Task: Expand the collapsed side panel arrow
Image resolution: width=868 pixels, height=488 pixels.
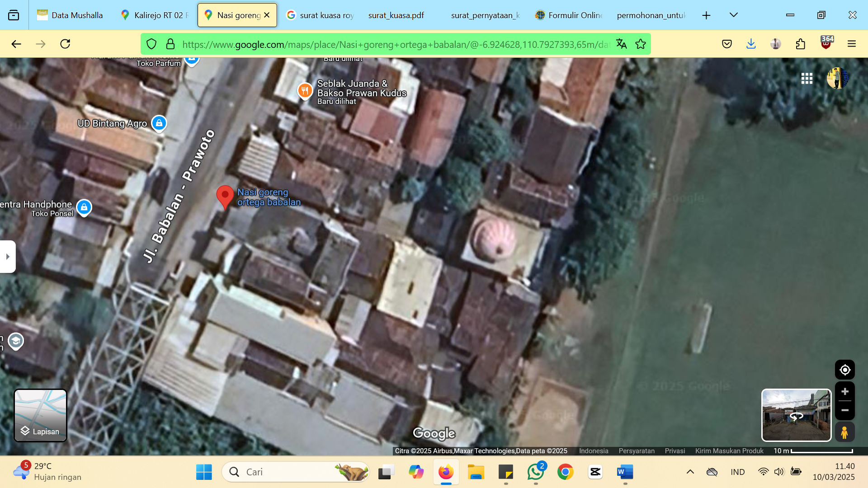Action: point(8,257)
